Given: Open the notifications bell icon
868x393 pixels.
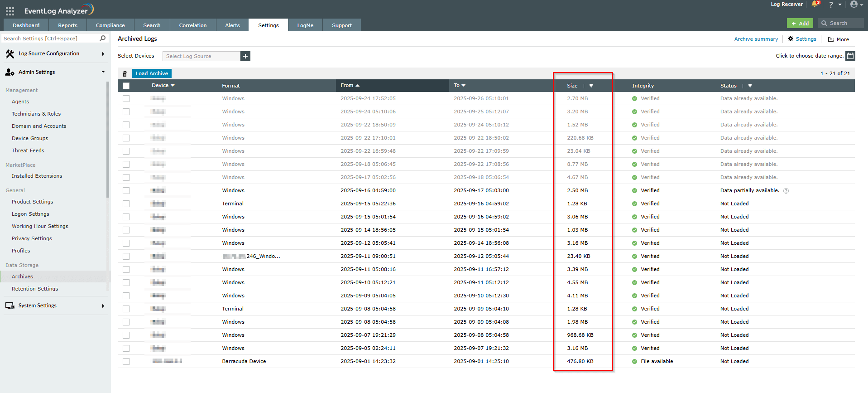Looking at the screenshot, I should pyautogui.click(x=815, y=5).
